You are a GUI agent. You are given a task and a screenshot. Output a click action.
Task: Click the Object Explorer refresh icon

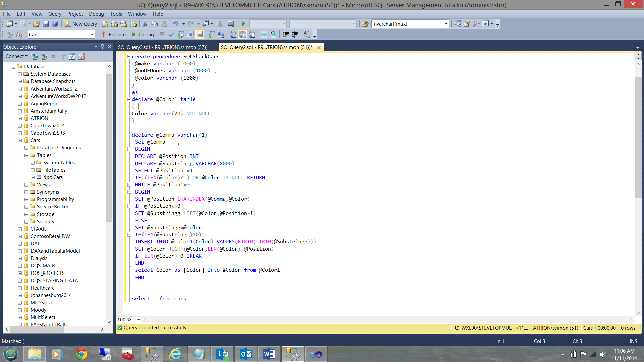[72, 57]
